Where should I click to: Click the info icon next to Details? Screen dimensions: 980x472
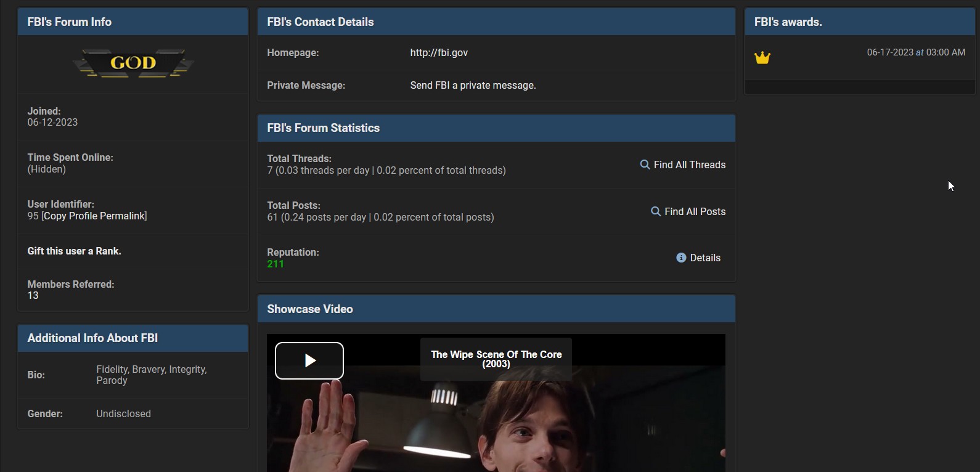tap(681, 258)
